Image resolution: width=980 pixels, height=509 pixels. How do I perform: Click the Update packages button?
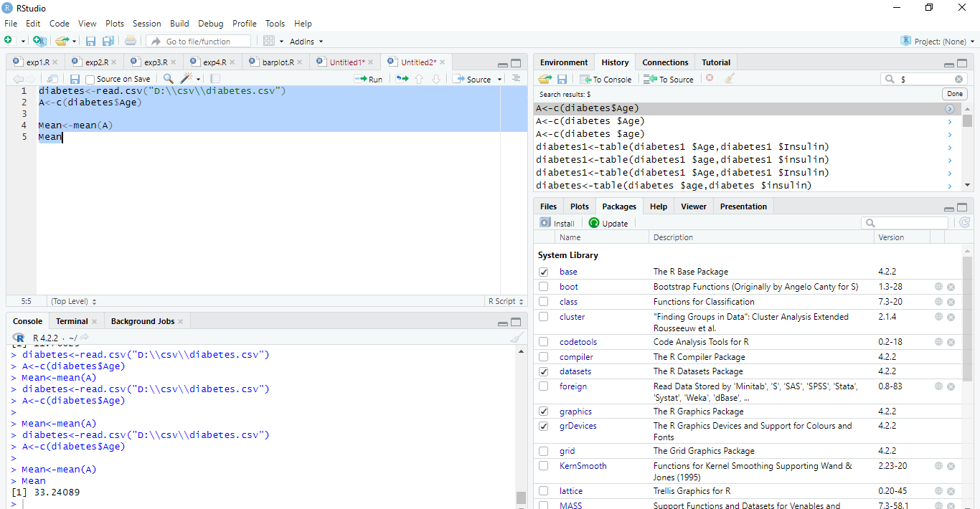tap(608, 223)
